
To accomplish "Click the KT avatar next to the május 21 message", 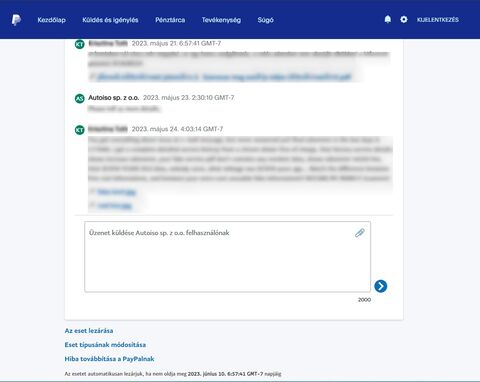I will [x=80, y=44].
